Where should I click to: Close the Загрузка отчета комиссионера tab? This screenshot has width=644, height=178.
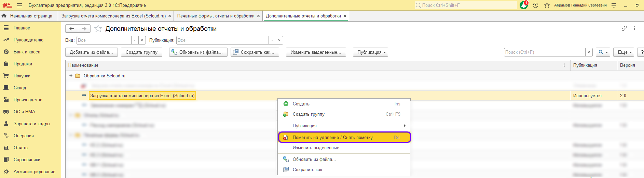pyautogui.click(x=169, y=16)
